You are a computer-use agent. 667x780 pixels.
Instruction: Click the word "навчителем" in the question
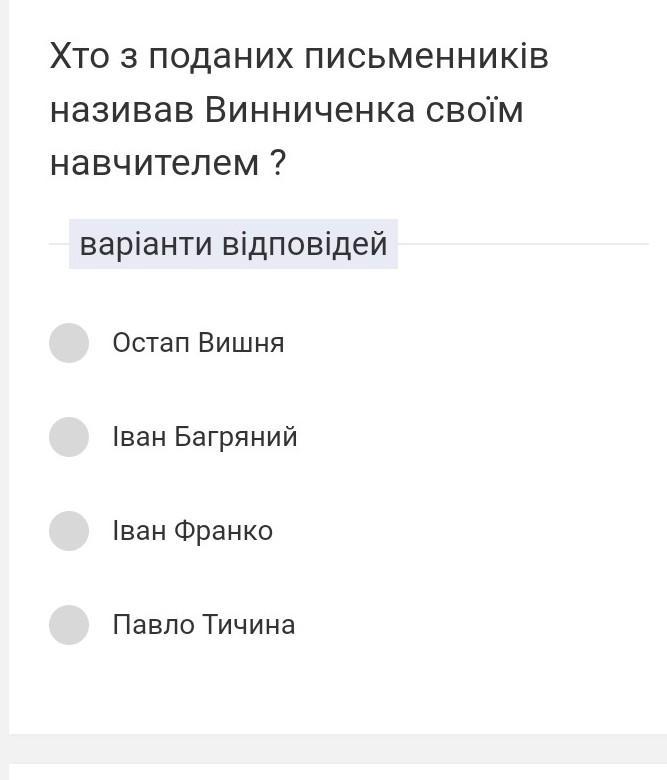(x=154, y=162)
